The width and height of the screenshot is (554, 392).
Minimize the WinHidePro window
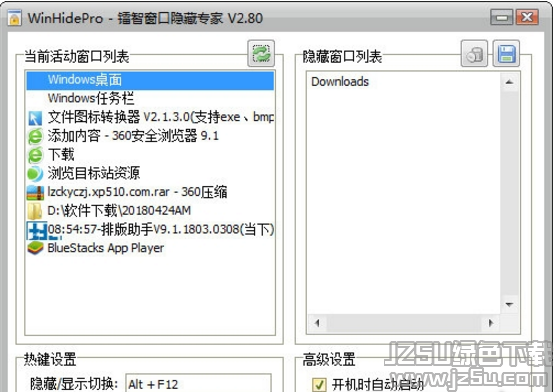[x=501, y=17]
